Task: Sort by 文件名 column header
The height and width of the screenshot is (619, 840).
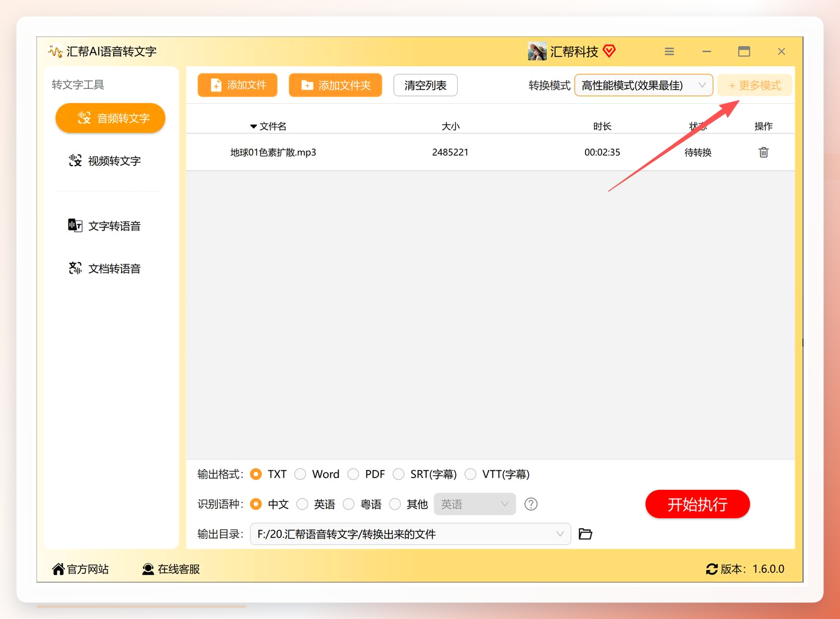Action: coord(268,126)
